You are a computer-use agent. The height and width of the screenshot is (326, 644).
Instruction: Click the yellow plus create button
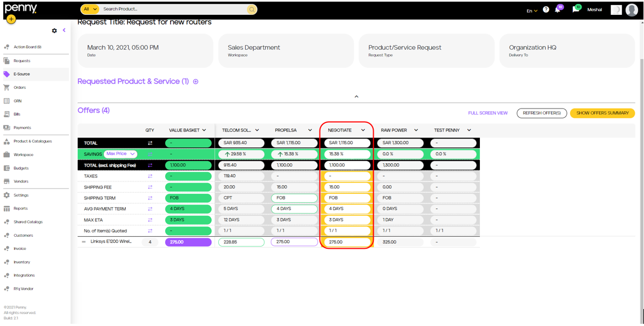pyautogui.click(x=11, y=19)
